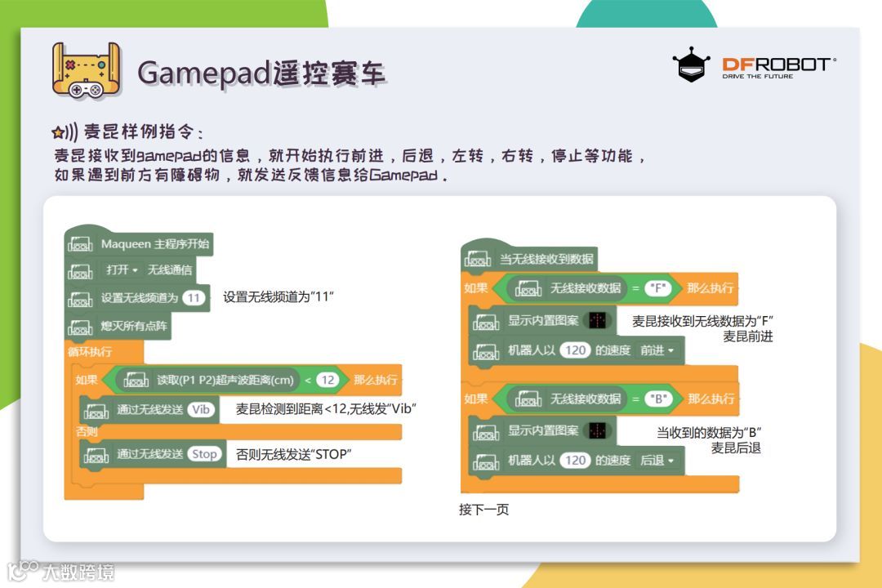Click robot icon on Maqueen 主程序开始 block

click(x=80, y=244)
